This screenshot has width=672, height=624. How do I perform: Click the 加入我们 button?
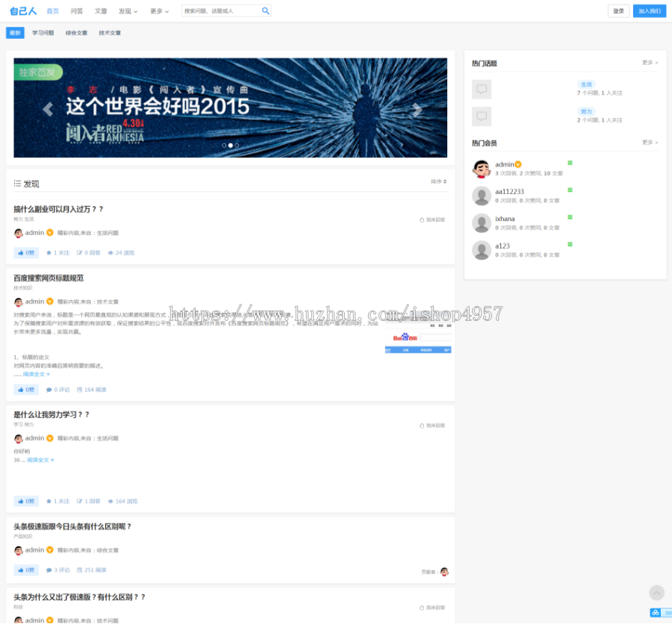[x=650, y=11]
